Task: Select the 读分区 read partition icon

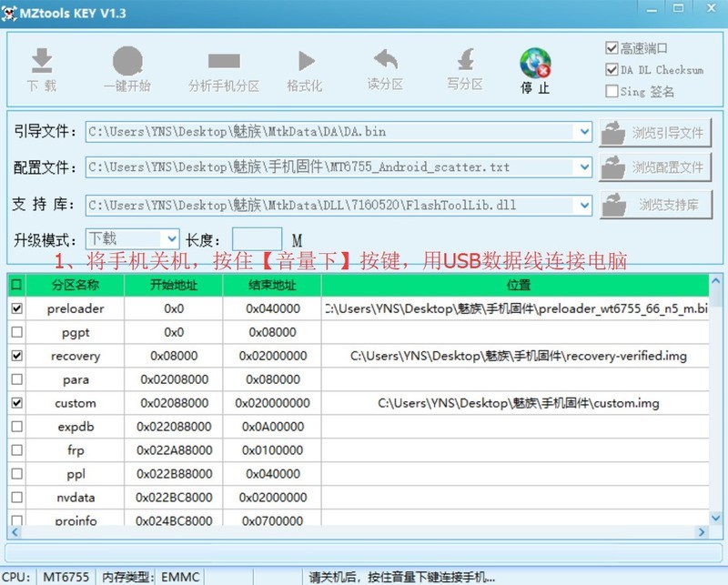Action: coord(385,60)
